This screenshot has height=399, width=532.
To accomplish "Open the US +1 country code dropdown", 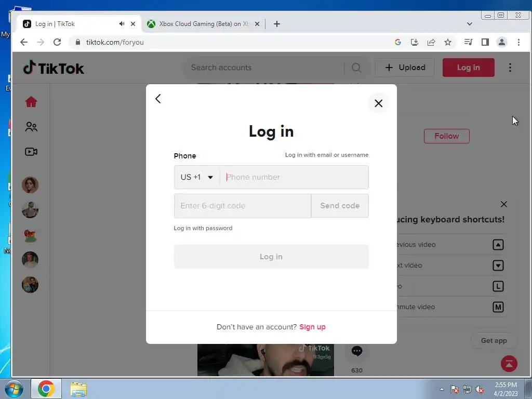I will [197, 177].
